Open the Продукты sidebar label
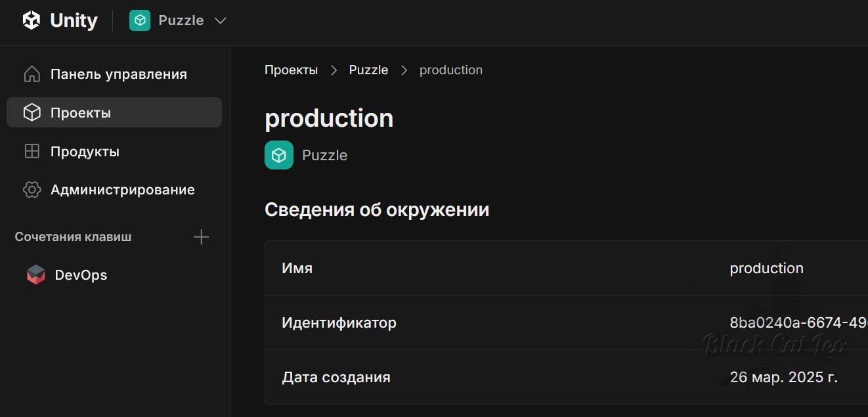The image size is (868, 417). [x=85, y=152]
